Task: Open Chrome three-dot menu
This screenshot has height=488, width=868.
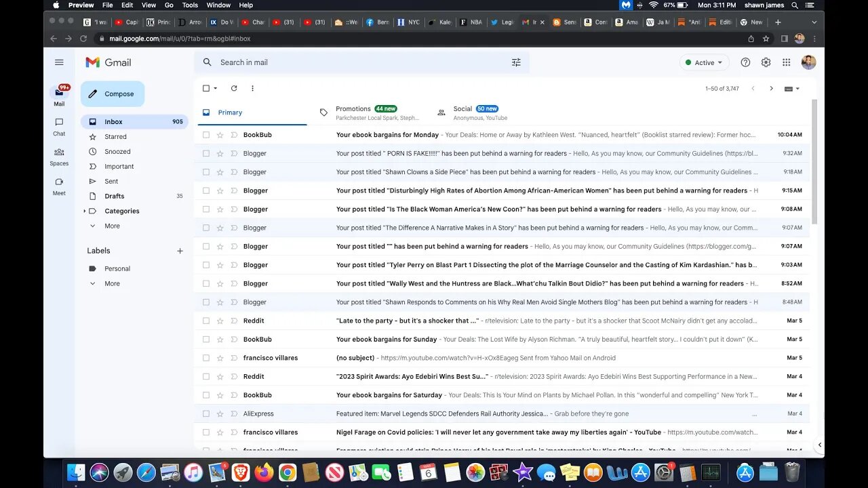Action: (x=814, y=39)
